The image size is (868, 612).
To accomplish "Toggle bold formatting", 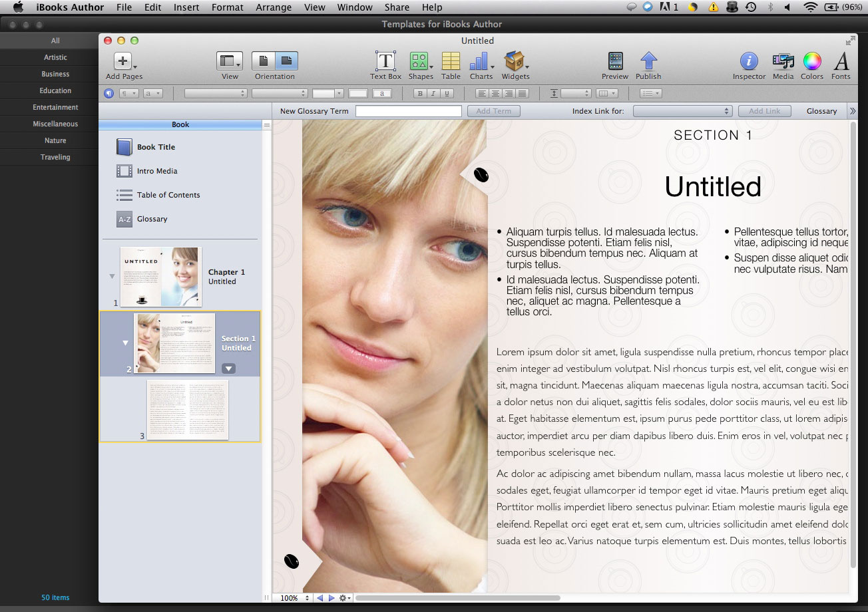I will click(x=419, y=94).
